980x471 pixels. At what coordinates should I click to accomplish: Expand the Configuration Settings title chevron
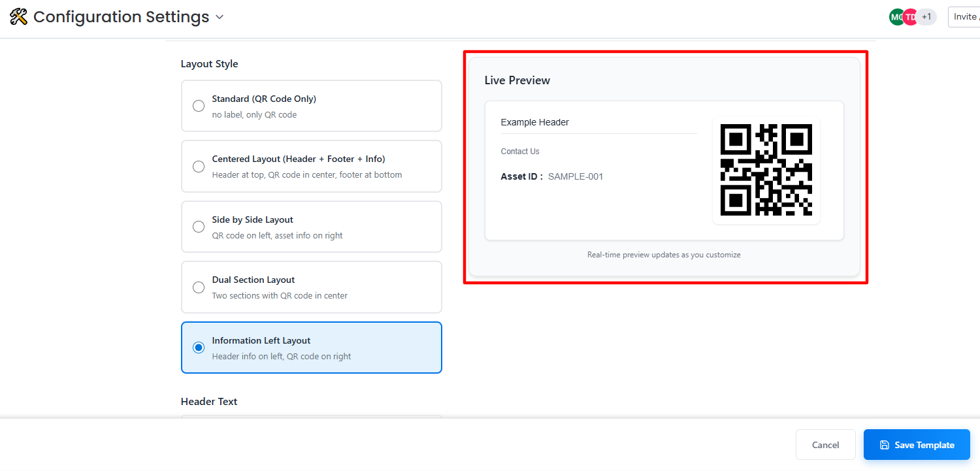220,18
